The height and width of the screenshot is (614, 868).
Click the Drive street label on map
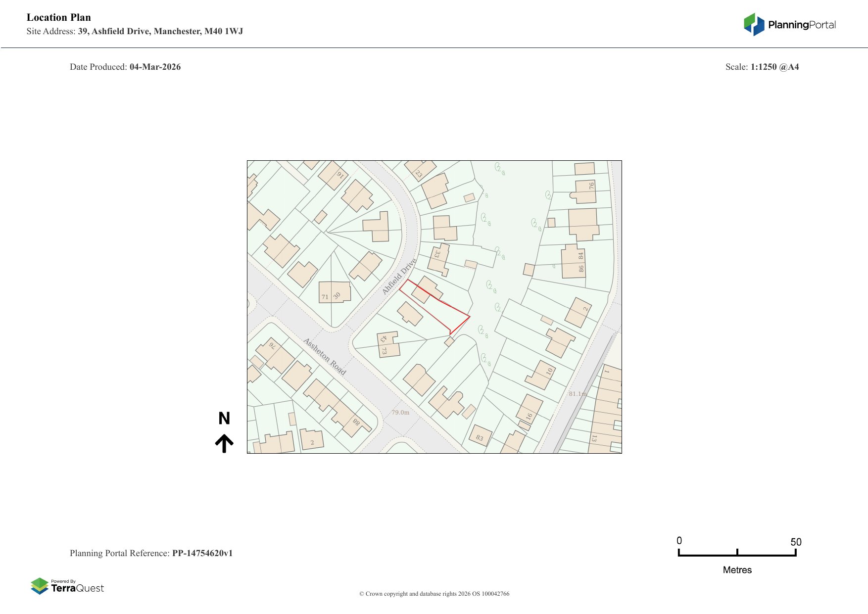click(399, 276)
